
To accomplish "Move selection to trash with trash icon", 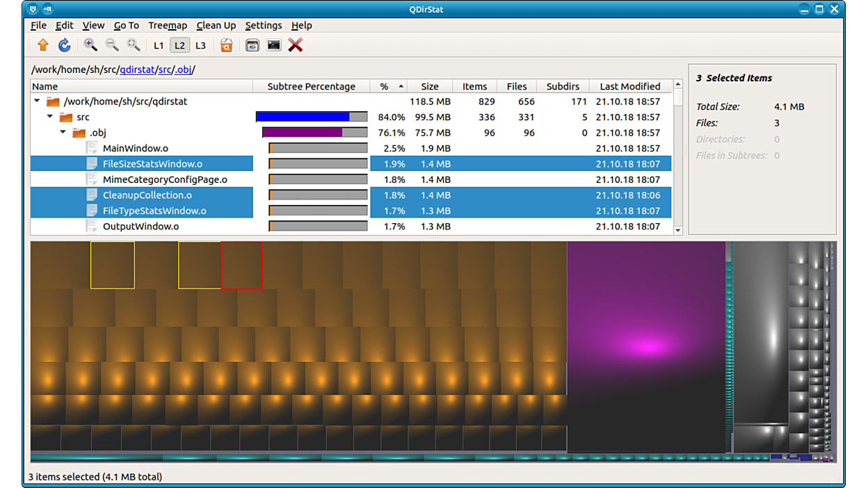I will pyautogui.click(x=226, y=45).
